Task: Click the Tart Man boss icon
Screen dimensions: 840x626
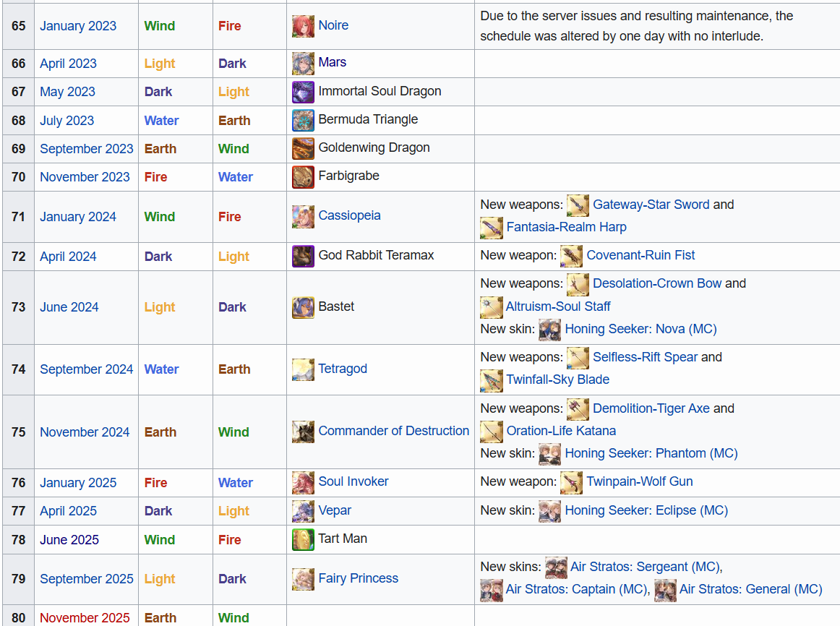Action: (303, 540)
